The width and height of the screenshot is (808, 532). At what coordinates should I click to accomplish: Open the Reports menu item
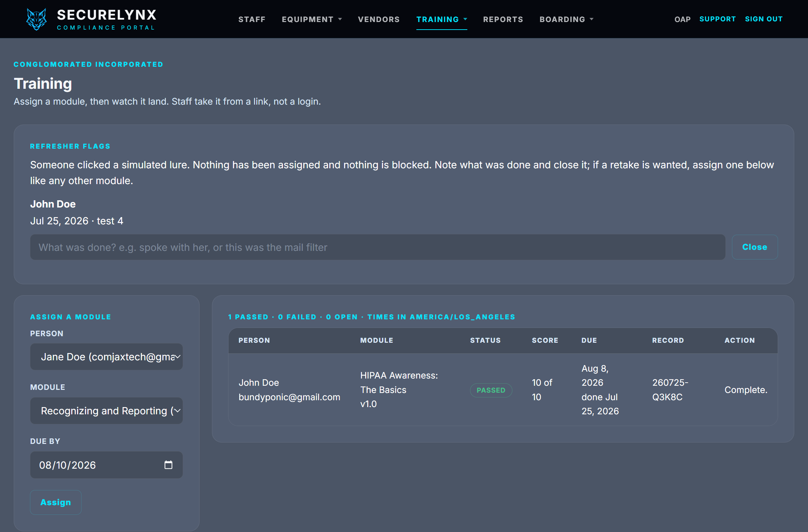point(503,19)
